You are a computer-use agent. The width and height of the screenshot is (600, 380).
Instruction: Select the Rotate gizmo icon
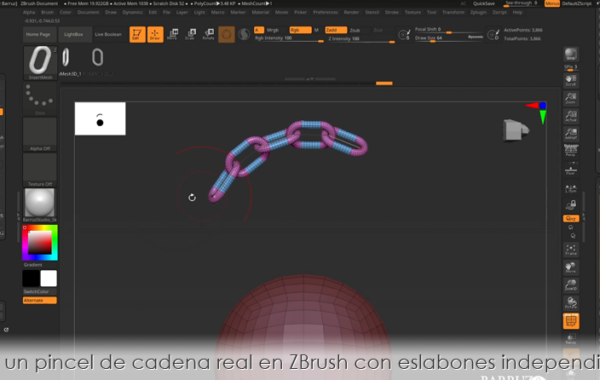(209, 34)
